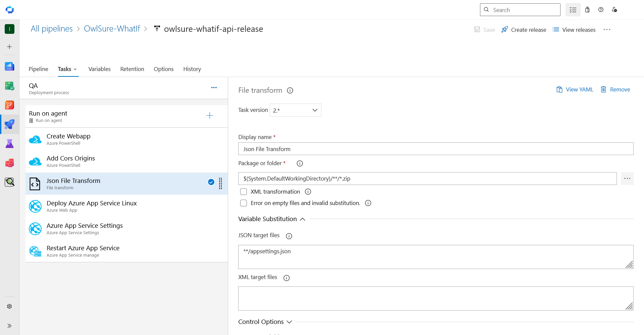This screenshot has width=644, height=335.
Task: Open Project settings gear icon
Action: [x=9, y=306]
